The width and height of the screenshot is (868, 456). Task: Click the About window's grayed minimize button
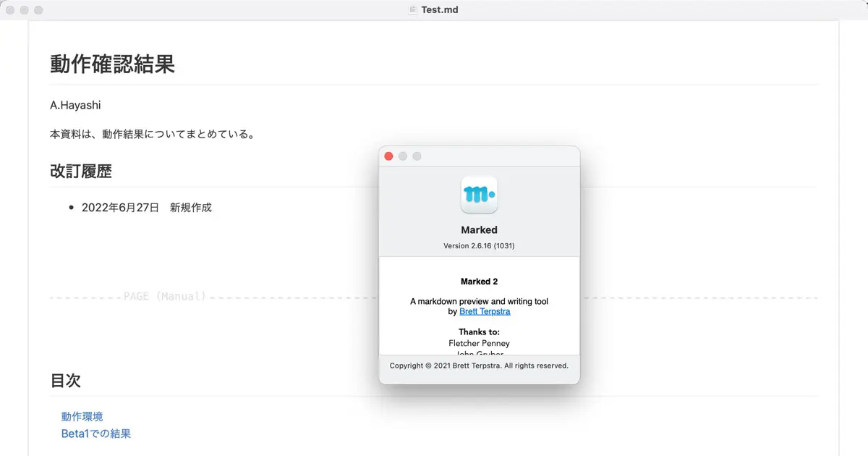click(x=403, y=156)
